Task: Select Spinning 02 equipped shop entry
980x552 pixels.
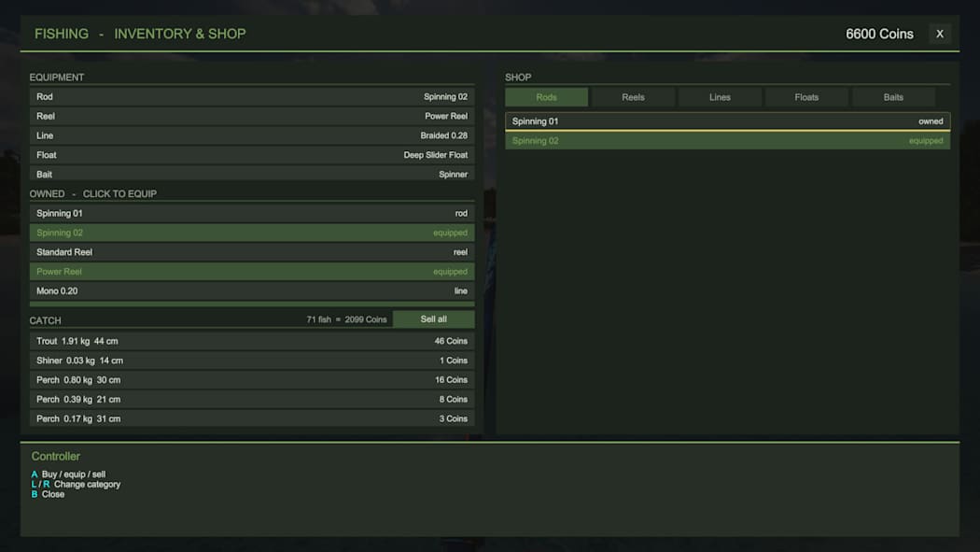Action: coord(727,141)
